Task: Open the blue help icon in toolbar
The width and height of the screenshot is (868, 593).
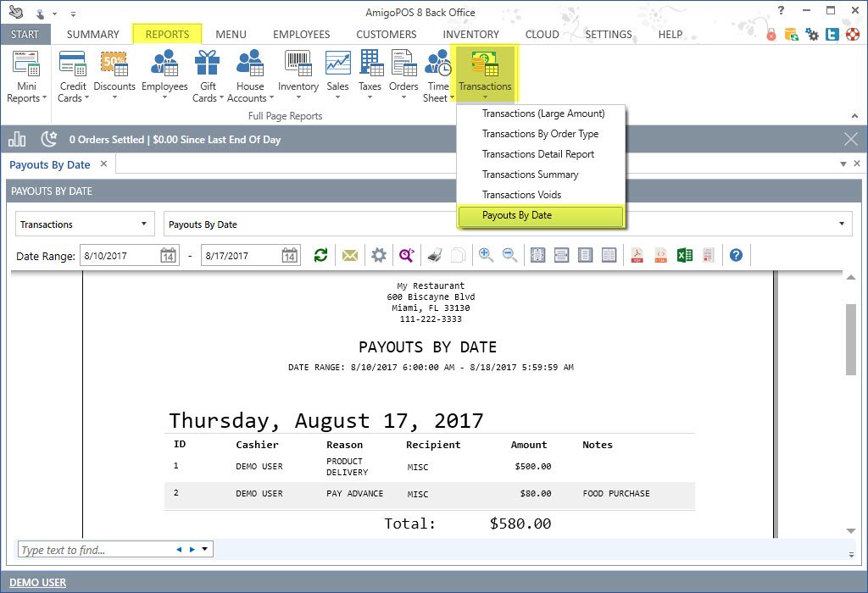Action: pos(736,255)
